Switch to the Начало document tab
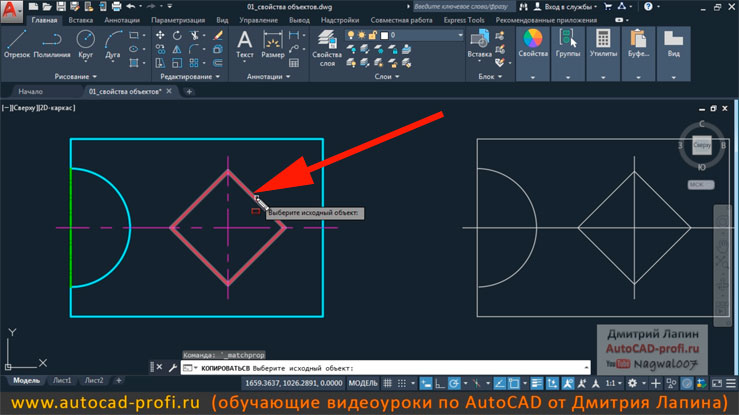Image resolution: width=739 pixels, height=415 pixels. pyautogui.click(x=31, y=91)
